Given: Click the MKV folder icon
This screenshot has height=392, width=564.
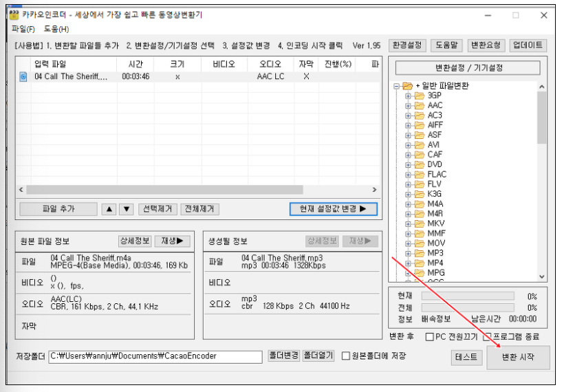Looking at the screenshot, I should 419,224.
